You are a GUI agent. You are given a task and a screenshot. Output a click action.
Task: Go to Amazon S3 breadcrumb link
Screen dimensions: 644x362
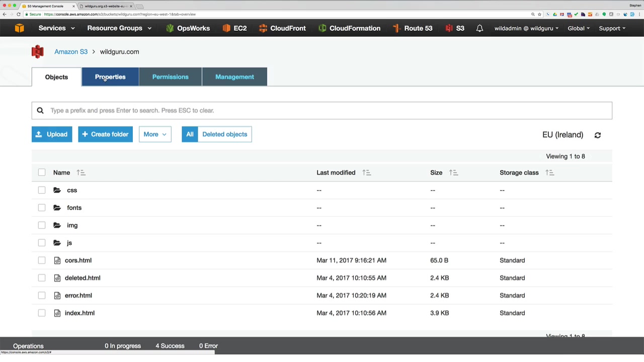point(71,52)
